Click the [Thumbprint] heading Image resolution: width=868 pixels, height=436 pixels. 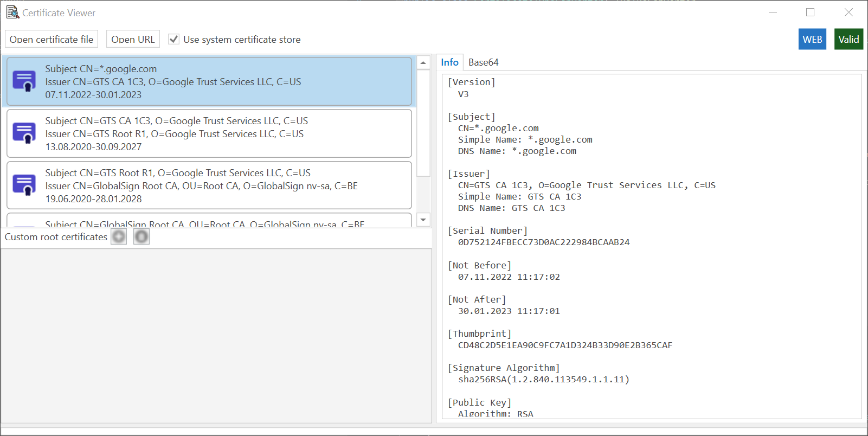point(479,334)
